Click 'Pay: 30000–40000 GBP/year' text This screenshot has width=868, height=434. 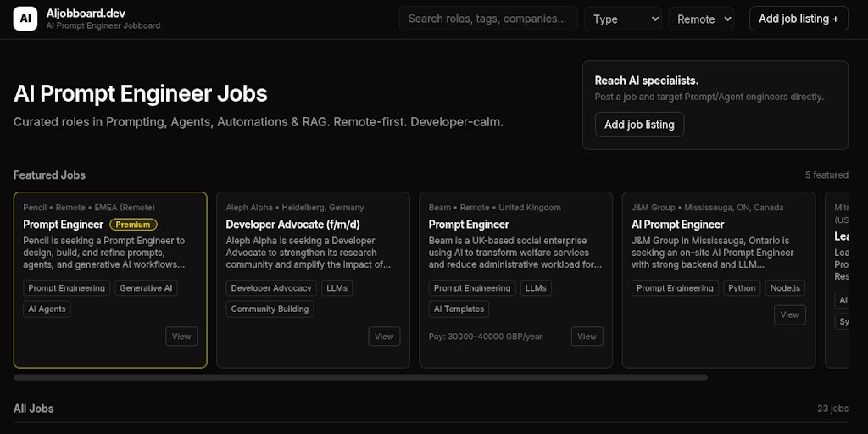tap(486, 337)
